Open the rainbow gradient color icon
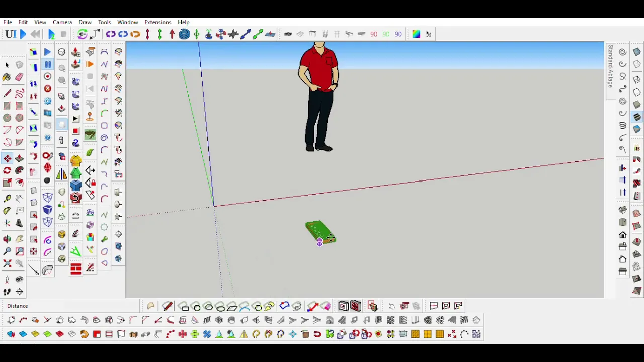 coord(416,34)
